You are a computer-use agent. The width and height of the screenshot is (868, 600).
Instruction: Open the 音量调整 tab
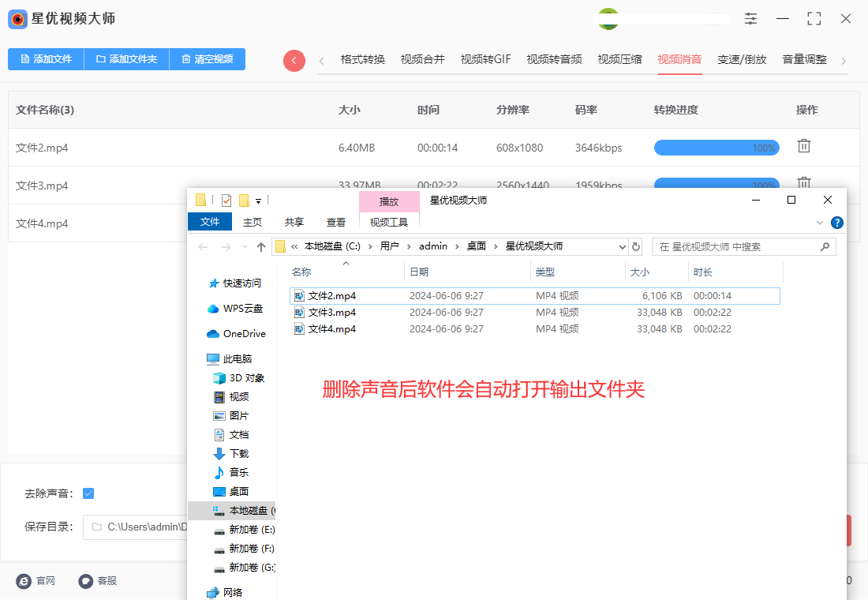pyautogui.click(x=804, y=59)
